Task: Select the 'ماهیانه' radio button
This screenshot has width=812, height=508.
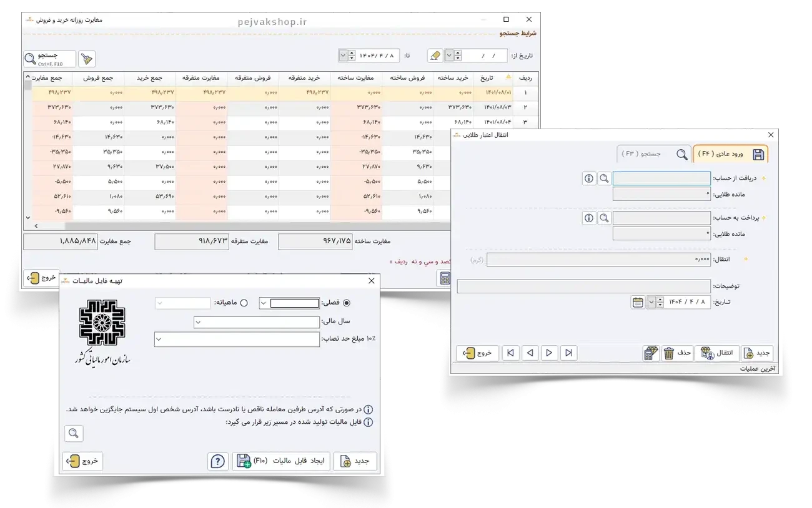Action: point(244,303)
